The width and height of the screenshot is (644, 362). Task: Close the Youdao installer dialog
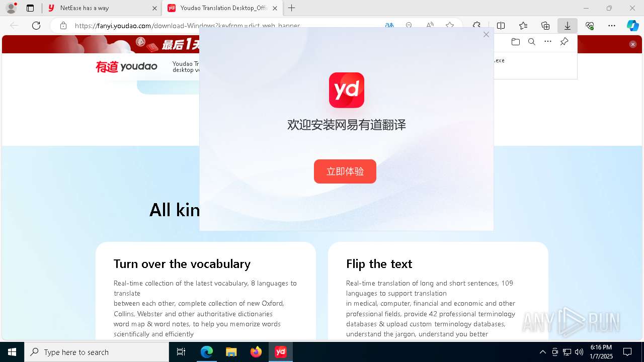(x=486, y=35)
